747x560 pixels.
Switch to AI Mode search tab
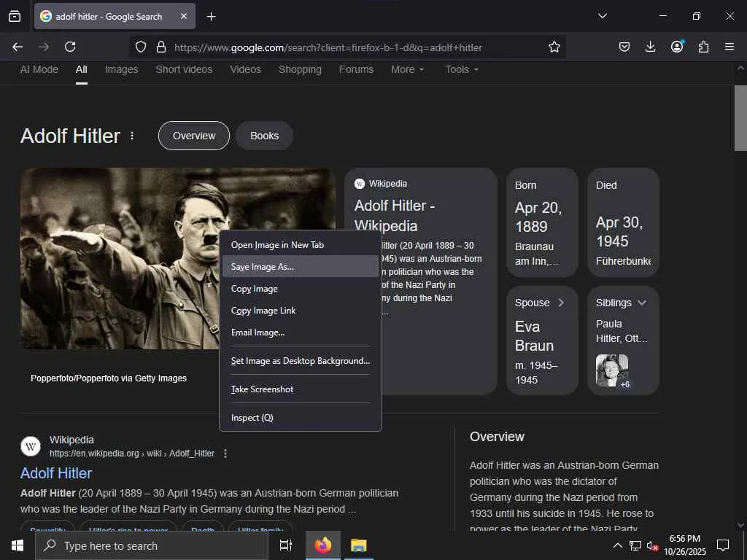pos(39,69)
